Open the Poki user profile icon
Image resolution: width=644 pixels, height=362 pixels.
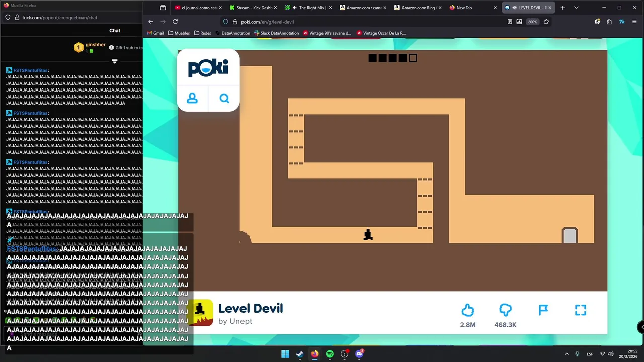[192, 99]
